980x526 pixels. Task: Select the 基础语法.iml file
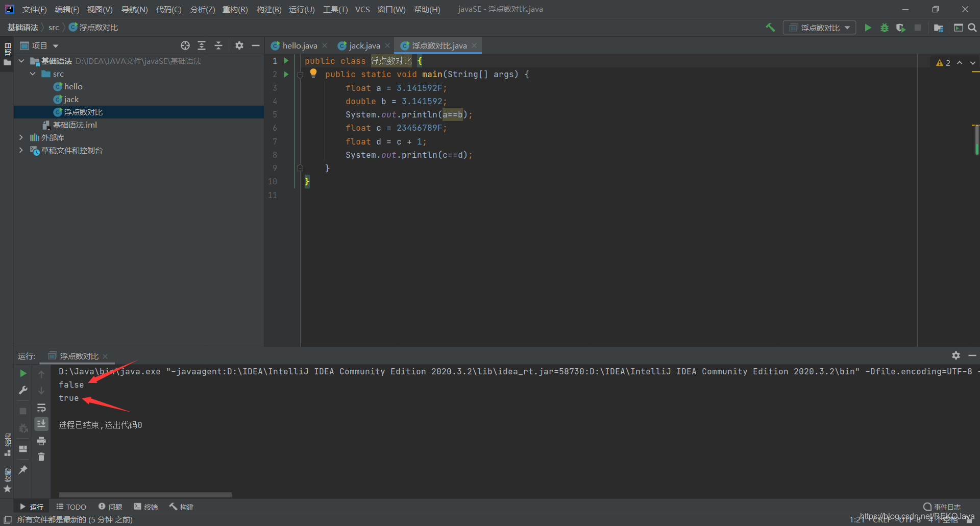coord(70,125)
